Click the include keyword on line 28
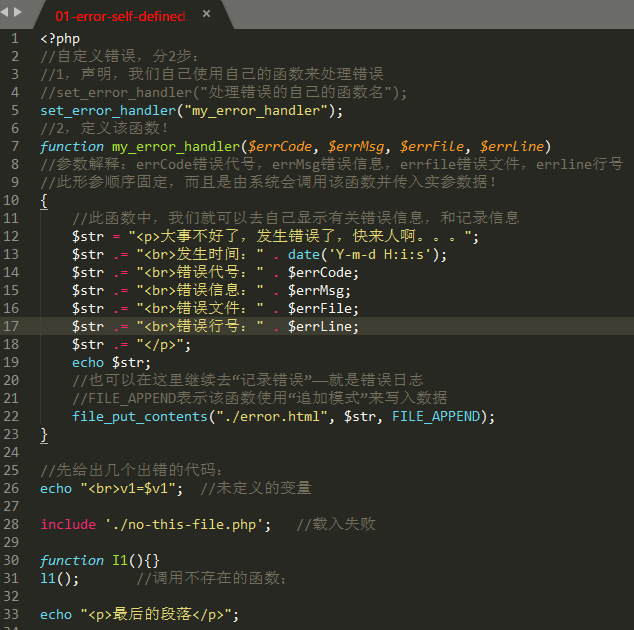 pos(68,525)
